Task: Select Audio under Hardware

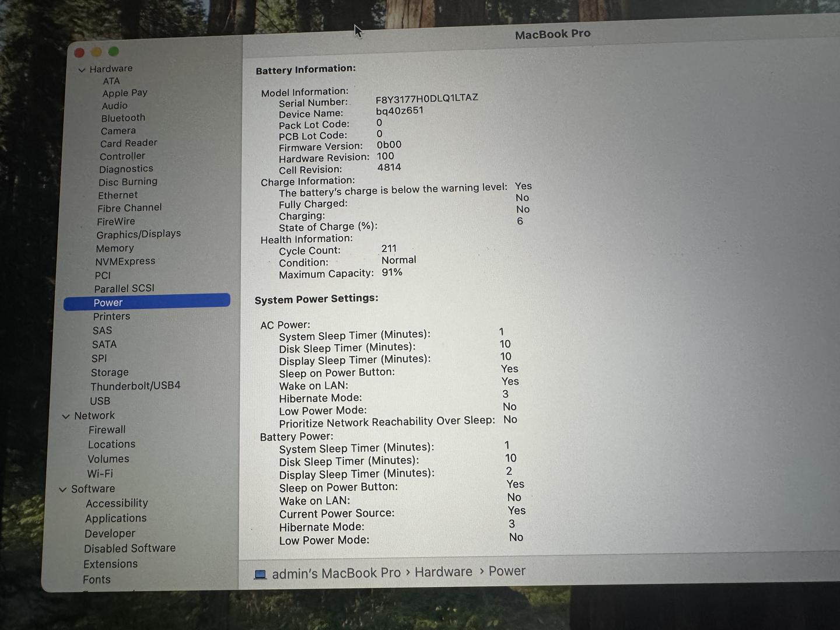Action: click(114, 106)
